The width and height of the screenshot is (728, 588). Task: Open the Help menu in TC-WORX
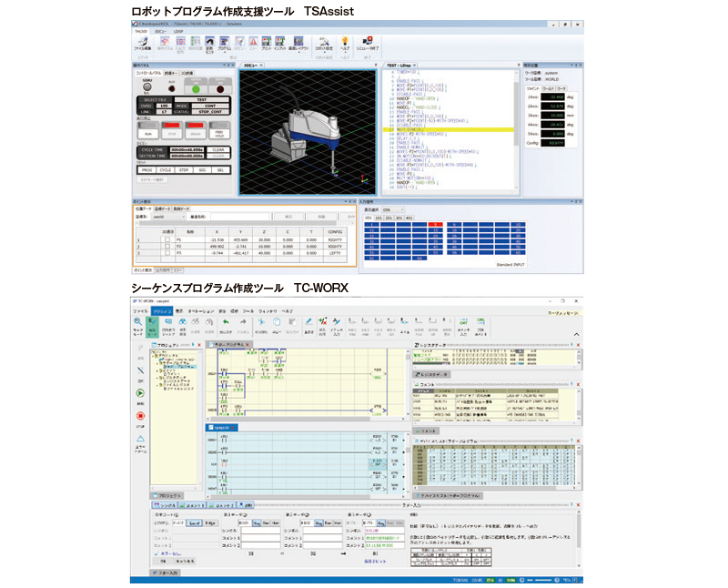click(x=288, y=311)
